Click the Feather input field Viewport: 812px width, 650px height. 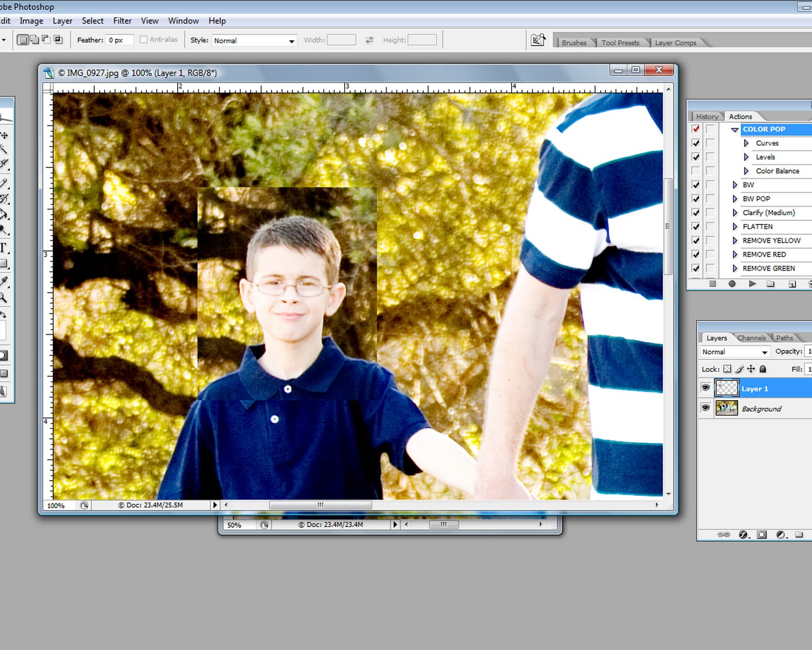120,40
